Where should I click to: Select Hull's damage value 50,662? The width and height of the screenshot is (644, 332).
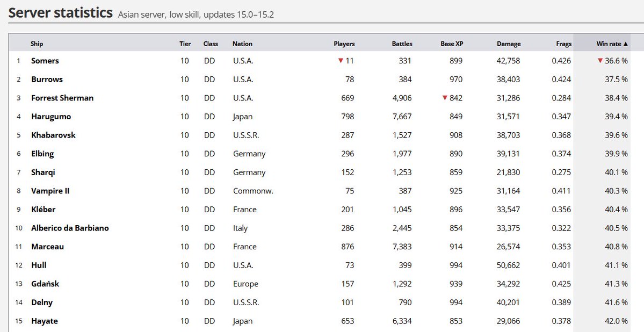(509, 265)
